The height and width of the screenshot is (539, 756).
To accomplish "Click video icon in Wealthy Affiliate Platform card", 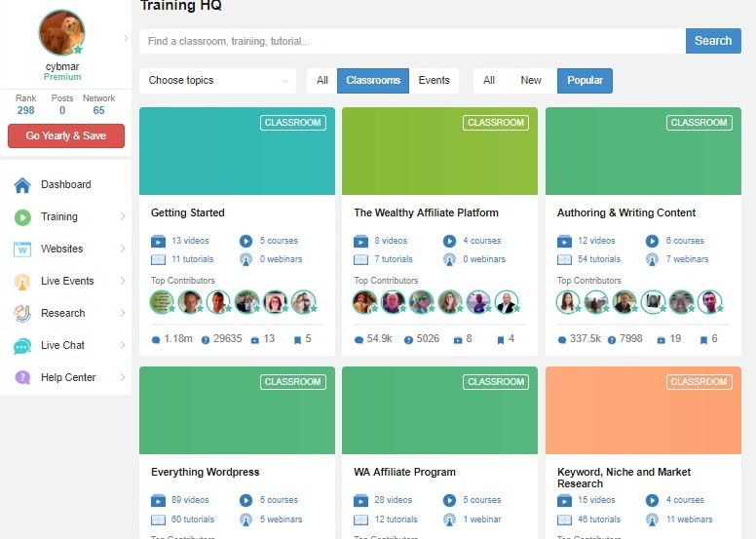I will point(360,241).
